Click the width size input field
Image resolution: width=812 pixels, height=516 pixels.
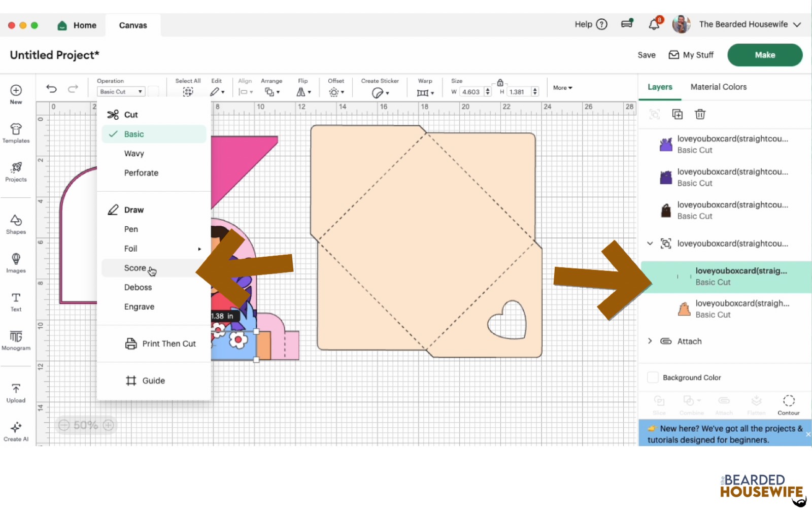point(470,92)
